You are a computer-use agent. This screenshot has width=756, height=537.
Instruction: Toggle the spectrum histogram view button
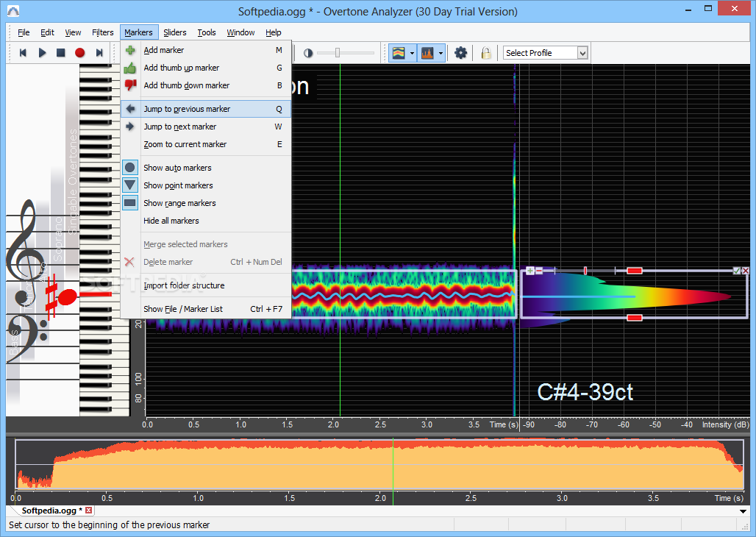[428, 52]
